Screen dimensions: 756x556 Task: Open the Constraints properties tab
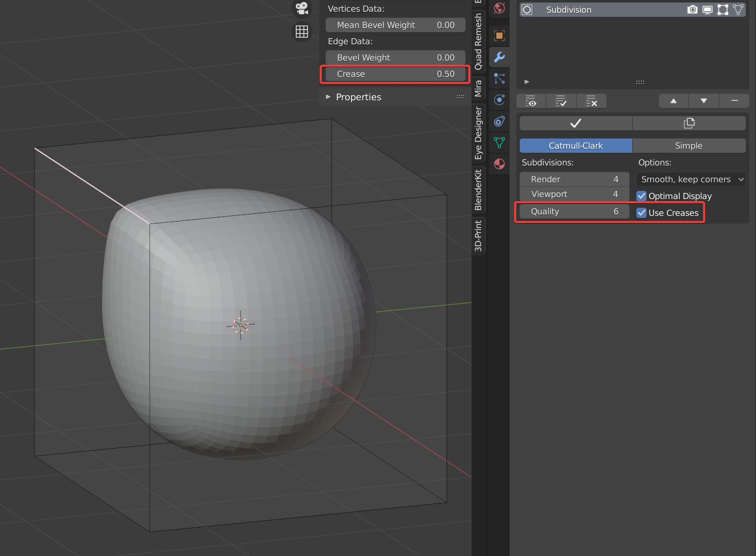tap(499, 121)
